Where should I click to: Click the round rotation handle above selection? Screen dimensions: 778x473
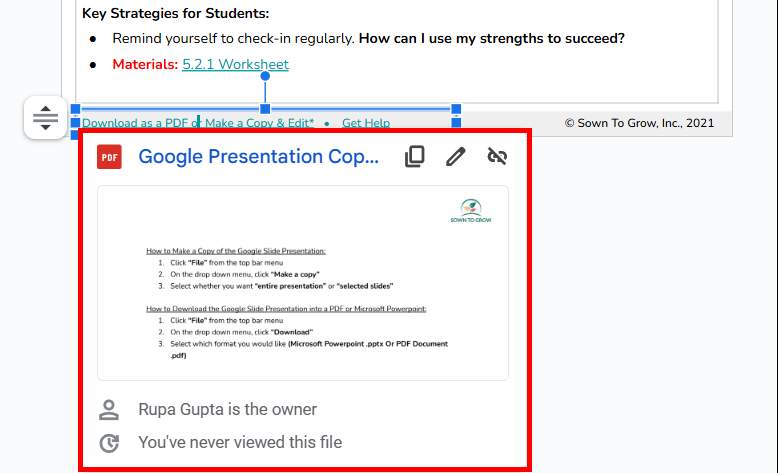pos(265,76)
